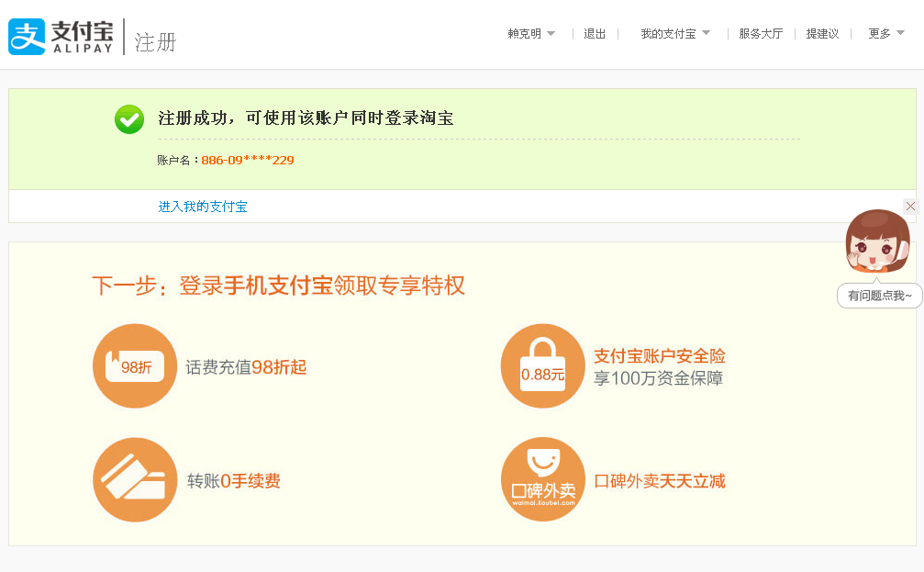Click the 口碑外卖天天立减 link
The width and height of the screenshot is (924, 572).
[660, 481]
